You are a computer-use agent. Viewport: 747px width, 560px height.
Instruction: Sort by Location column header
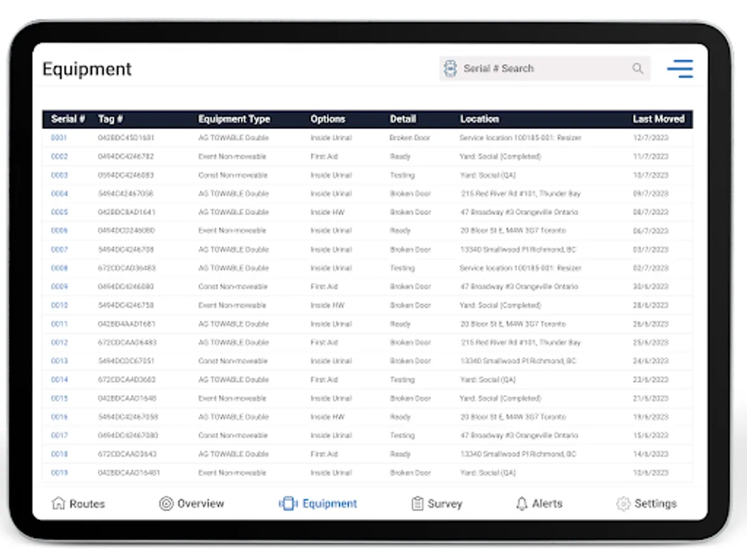tap(479, 119)
